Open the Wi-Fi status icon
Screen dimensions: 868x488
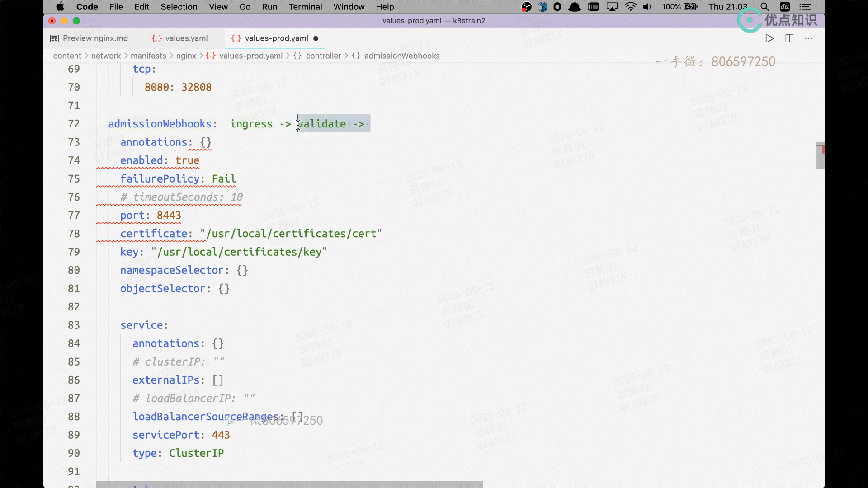click(x=630, y=7)
